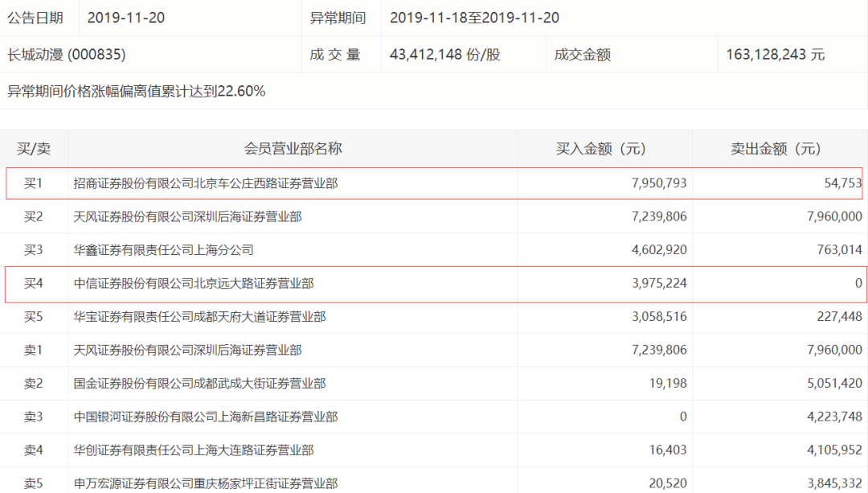Viewport: 868px width, 493px height.
Task: Click the "异常期间" label
Action: click(x=338, y=18)
